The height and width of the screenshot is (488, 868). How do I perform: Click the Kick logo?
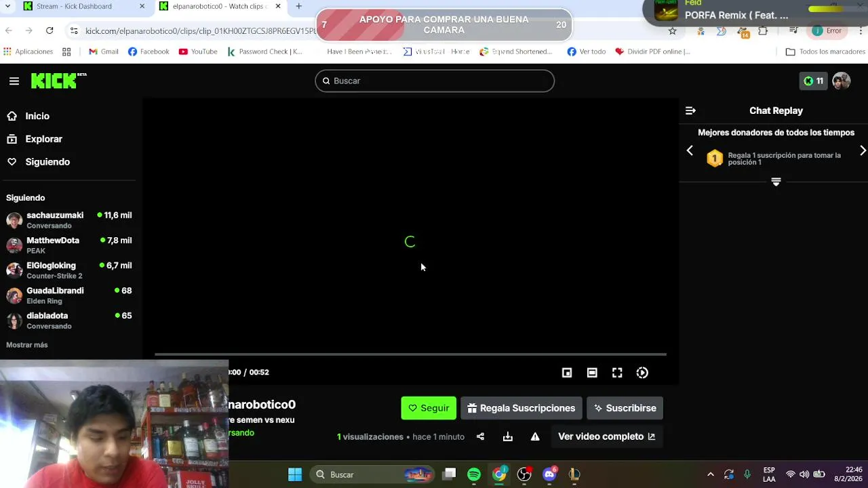pyautogui.click(x=58, y=81)
